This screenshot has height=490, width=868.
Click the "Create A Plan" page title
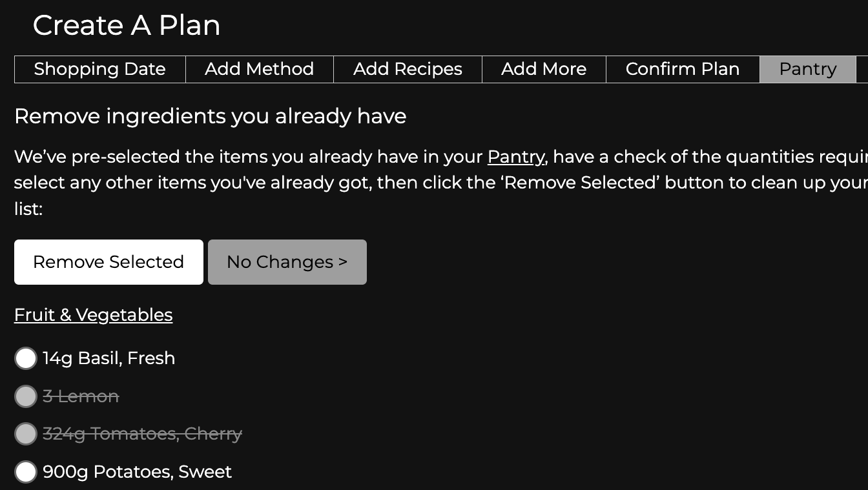[x=127, y=25]
